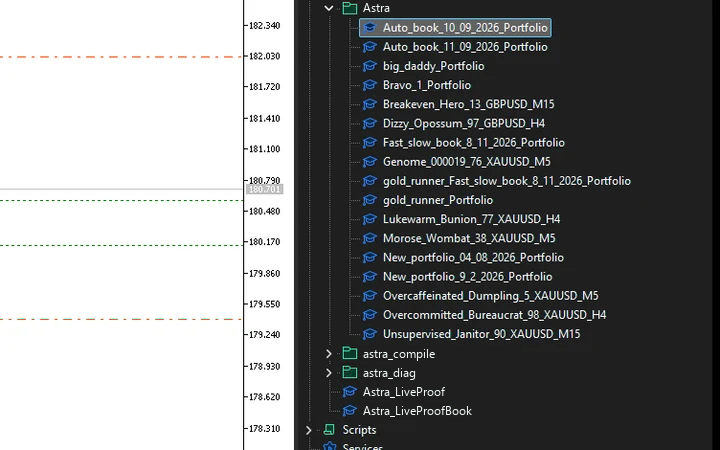The width and height of the screenshot is (720, 450).
Task: Click the Auto_book_10_09_2026_Portfolio expert icon
Action: (370, 28)
